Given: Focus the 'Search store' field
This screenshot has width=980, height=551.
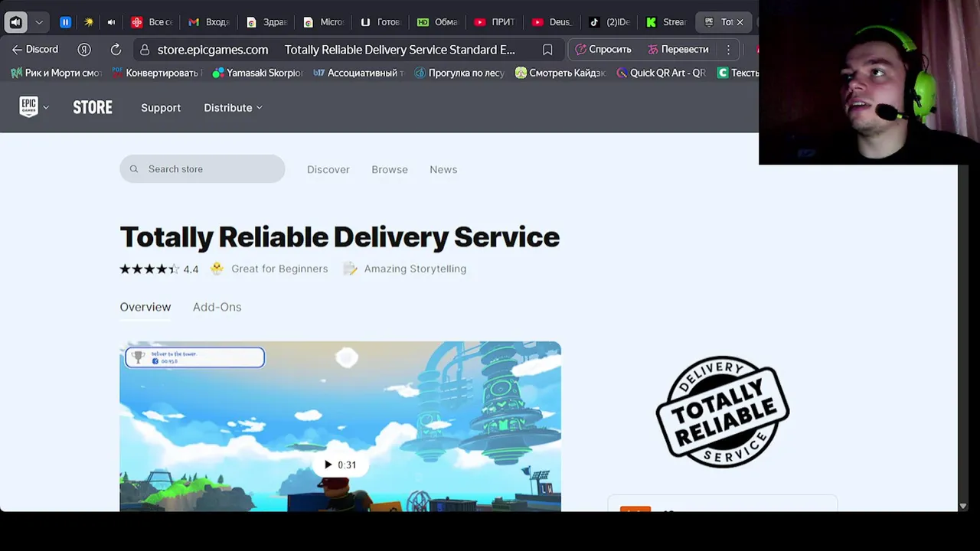Looking at the screenshot, I should point(202,169).
